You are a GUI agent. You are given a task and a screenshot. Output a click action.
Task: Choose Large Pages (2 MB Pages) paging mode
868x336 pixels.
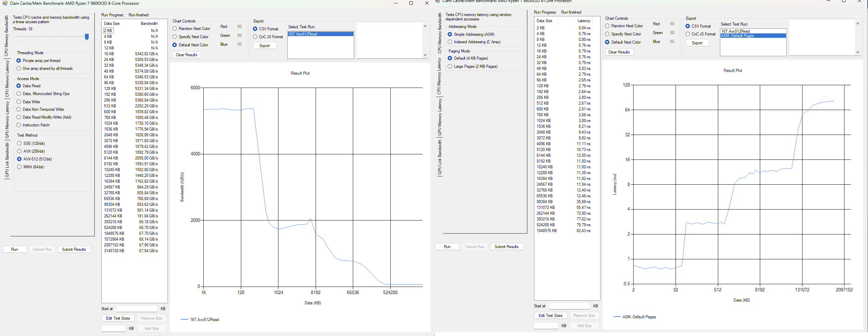click(473, 66)
